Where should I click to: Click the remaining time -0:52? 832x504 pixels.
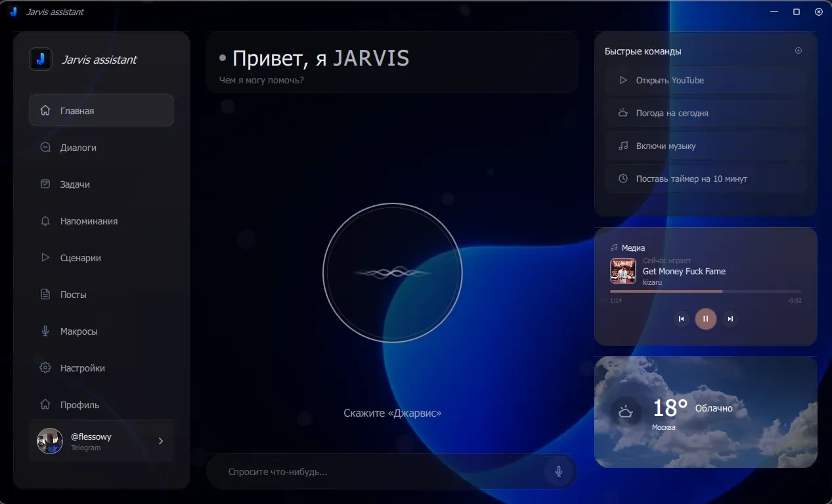pos(795,301)
